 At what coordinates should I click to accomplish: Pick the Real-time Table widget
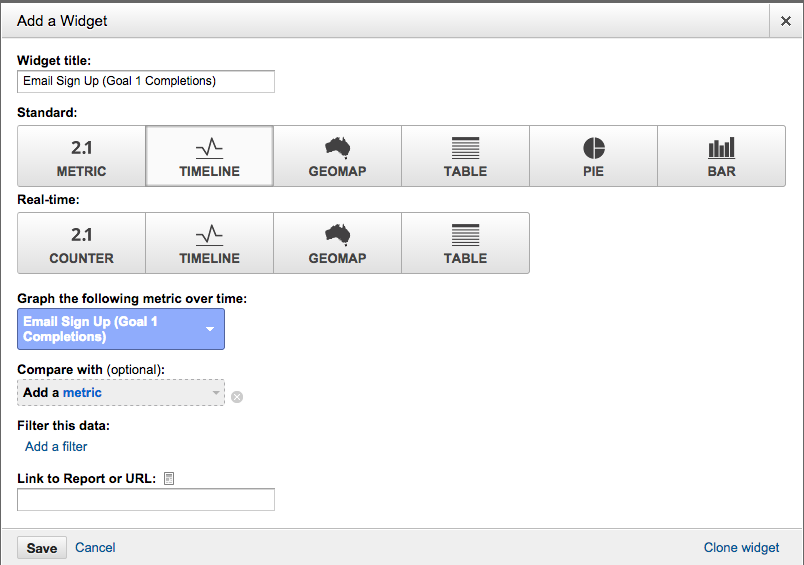(x=466, y=243)
